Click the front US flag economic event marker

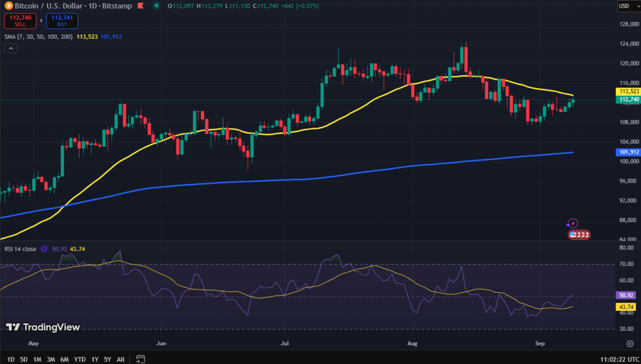(x=573, y=235)
